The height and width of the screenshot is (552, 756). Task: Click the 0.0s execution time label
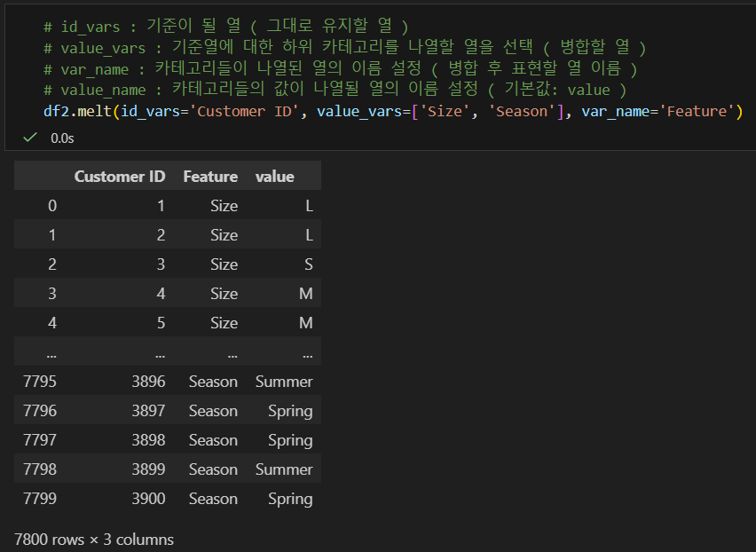coord(62,138)
